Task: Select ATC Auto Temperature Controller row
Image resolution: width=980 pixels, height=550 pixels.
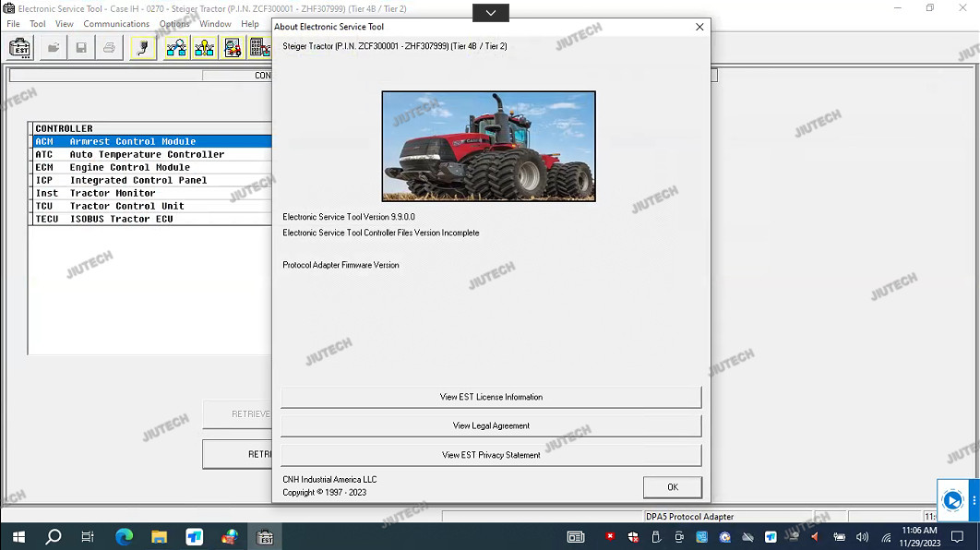Action: coord(152,154)
